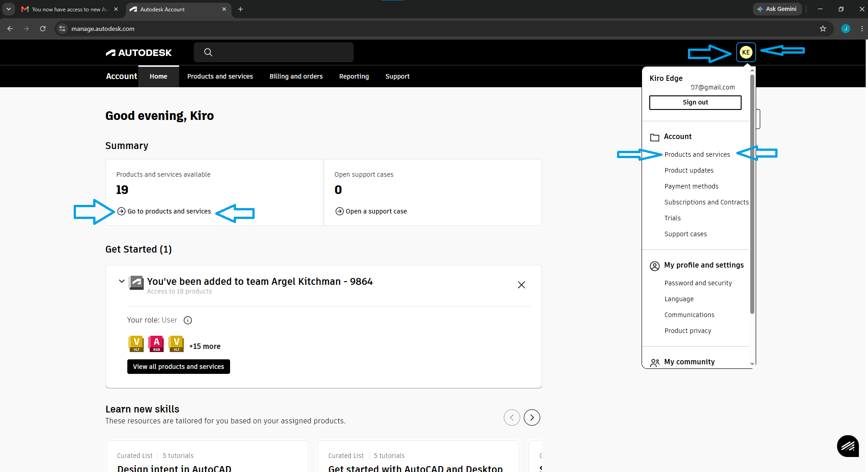Select the Home tab

(159, 76)
